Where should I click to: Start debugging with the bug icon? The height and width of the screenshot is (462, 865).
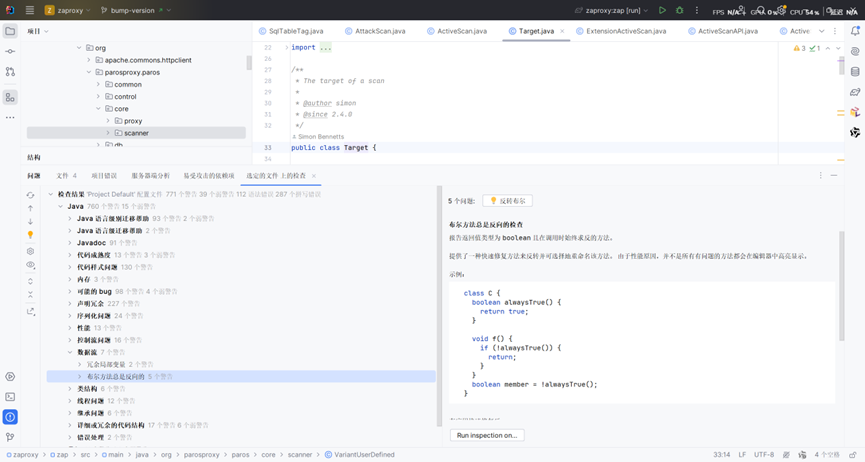[x=680, y=10]
